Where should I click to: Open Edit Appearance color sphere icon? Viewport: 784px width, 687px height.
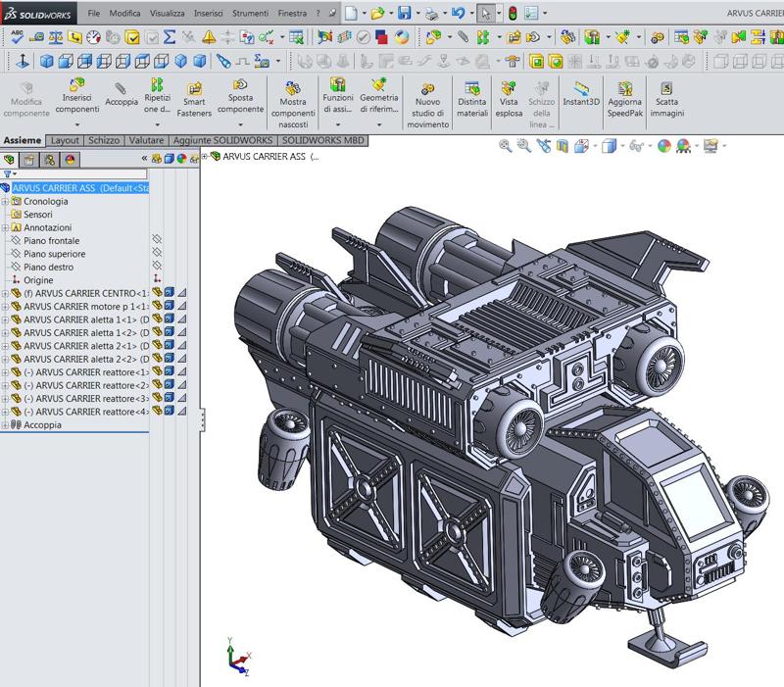pyautogui.click(x=664, y=146)
